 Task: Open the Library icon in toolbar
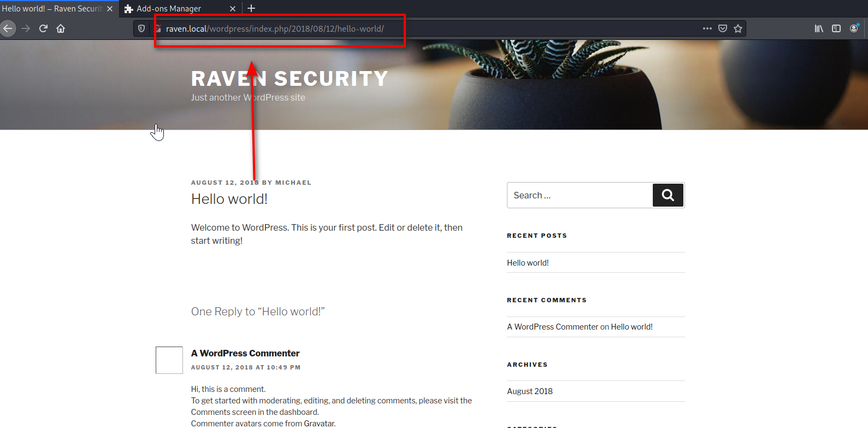coord(819,28)
